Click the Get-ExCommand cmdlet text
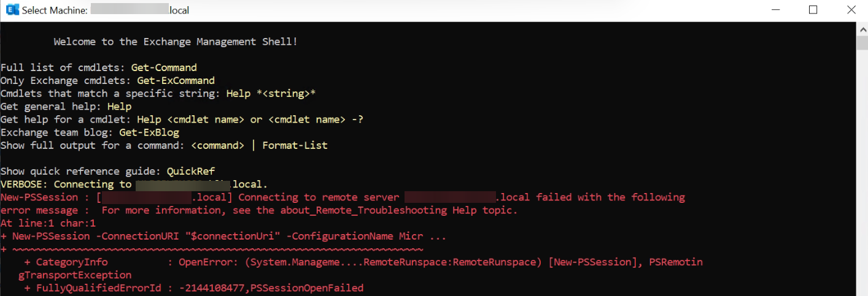 176,80
